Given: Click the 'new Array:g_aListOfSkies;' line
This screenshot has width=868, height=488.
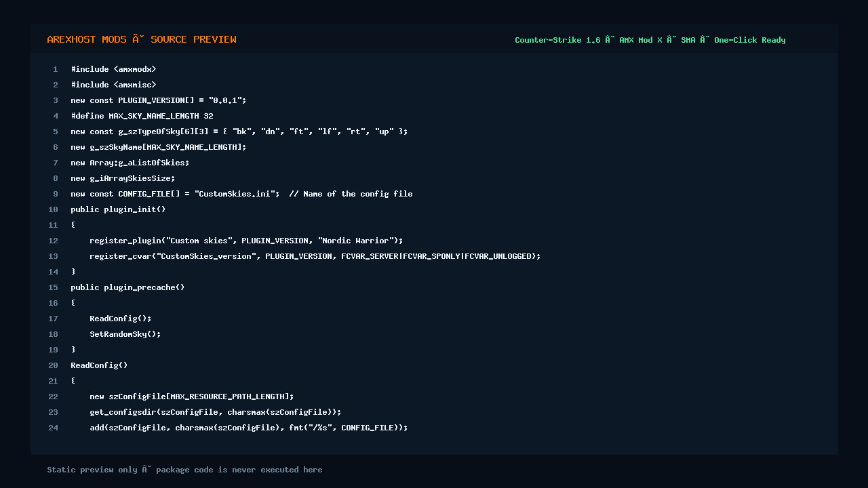Looking at the screenshot, I should pos(130,163).
